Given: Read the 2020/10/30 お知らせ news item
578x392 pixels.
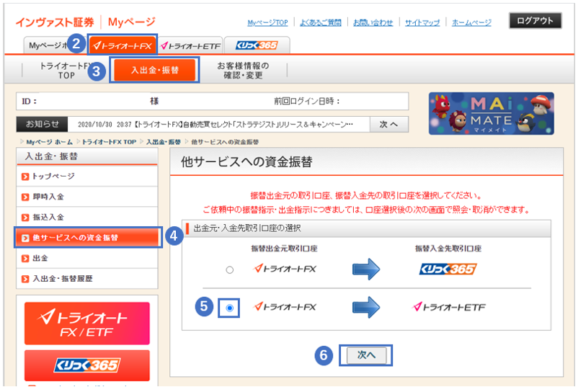Looking at the screenshot, I should 215,125.
